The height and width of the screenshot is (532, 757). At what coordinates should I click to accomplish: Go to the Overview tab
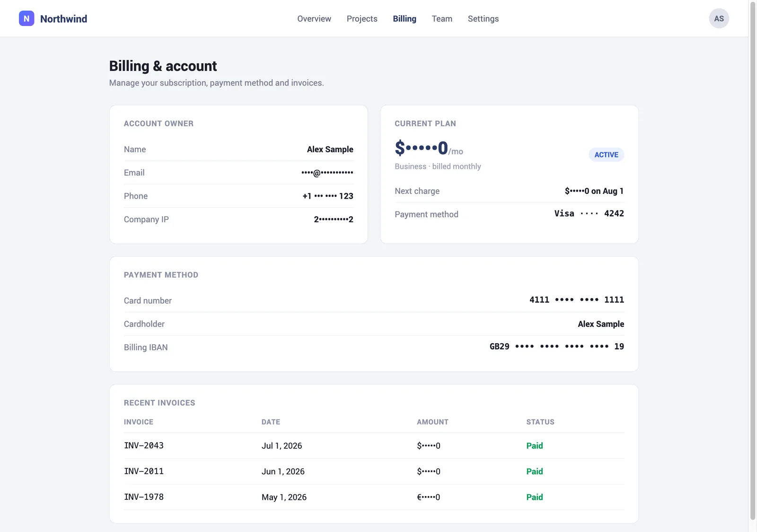(x=314, y=19)
